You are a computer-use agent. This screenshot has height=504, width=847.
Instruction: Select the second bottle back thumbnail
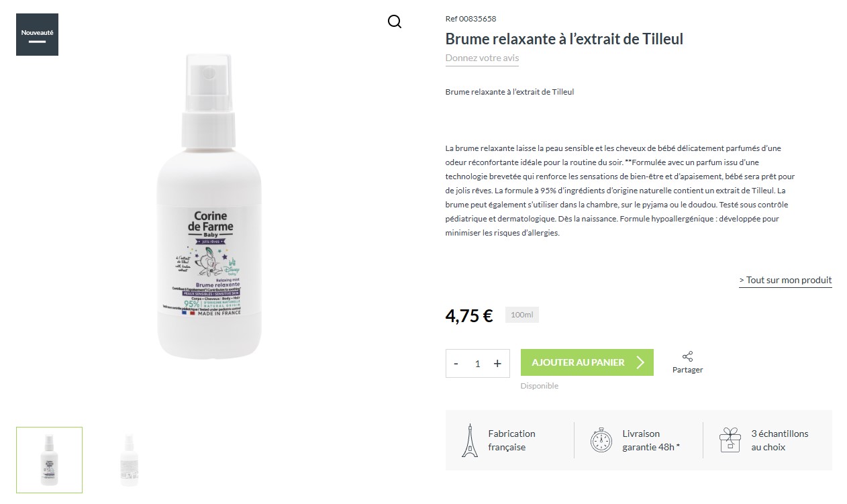coord(130,460)
